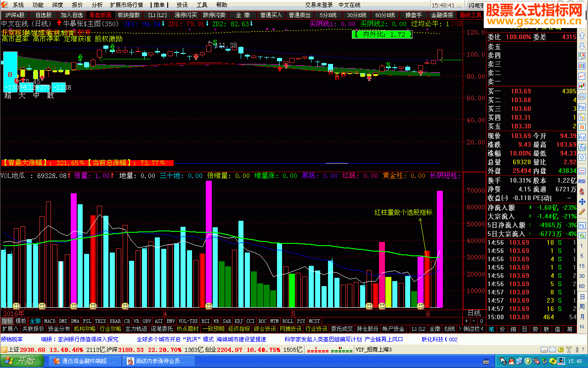588x368 pixels.
Task: Click 普通买入 button
Action: pos(271,15)
